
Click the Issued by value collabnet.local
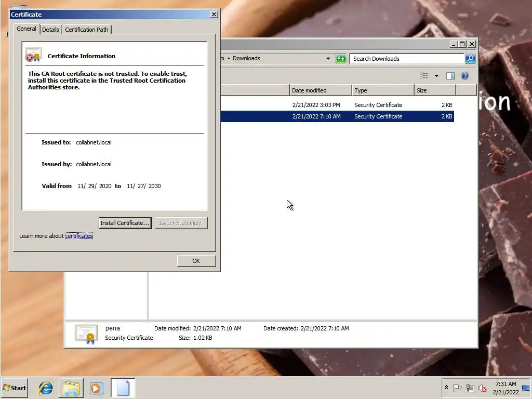(94, 164)
